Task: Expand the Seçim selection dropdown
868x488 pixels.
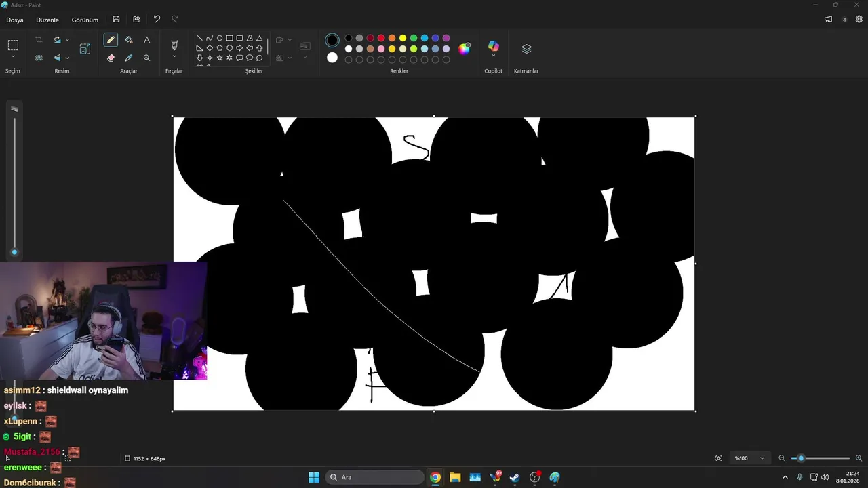Action: tap(13, 58)
